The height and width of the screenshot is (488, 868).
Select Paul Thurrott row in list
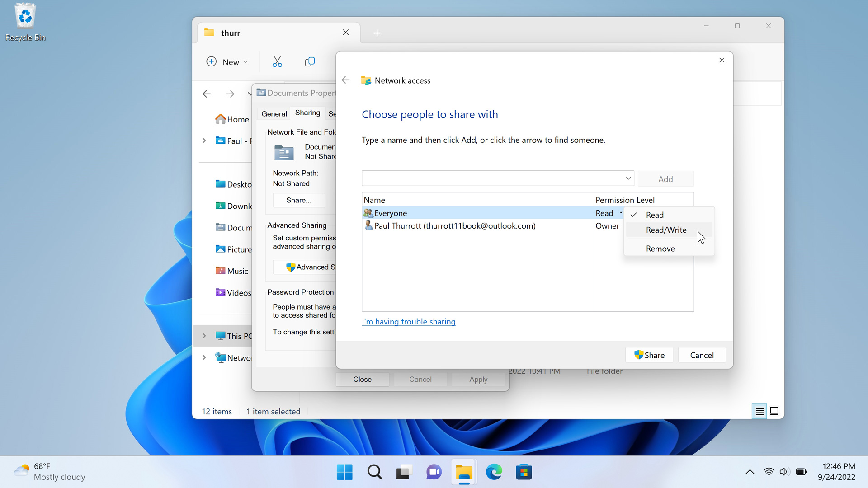[x=454, y=226]
